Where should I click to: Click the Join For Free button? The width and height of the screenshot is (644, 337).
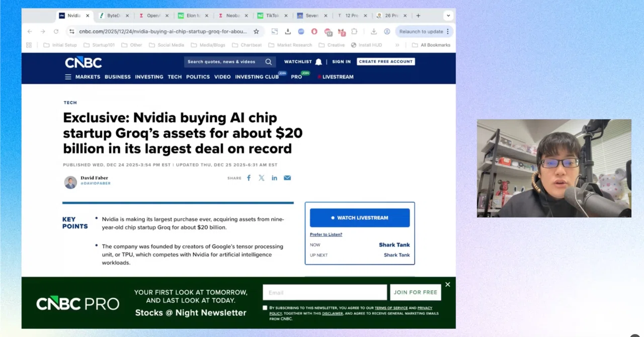coord(416,292)
